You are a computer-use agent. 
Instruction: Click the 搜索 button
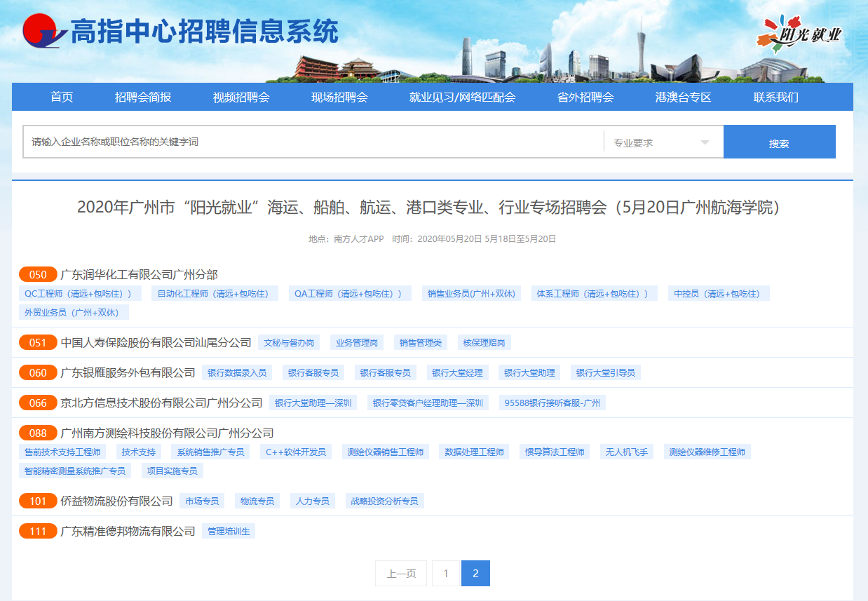point(780,142)
